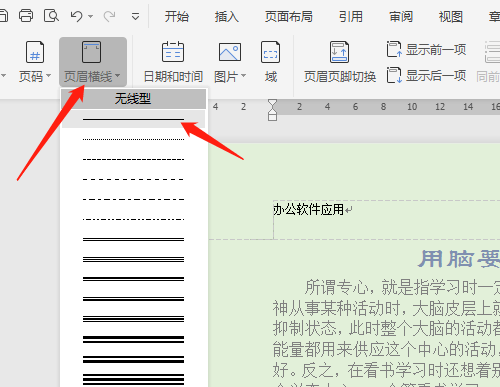Click the redo arrow icon
This screenshot has width=500, height=387.
coord(109,16)
